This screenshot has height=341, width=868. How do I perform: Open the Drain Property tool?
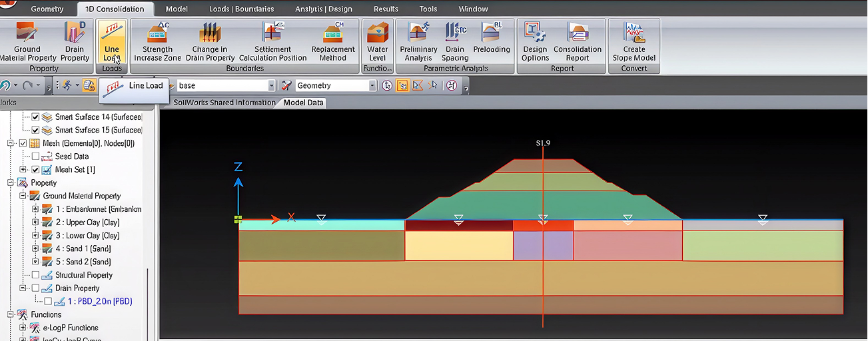pyautogui.click(x=75, y=41)
